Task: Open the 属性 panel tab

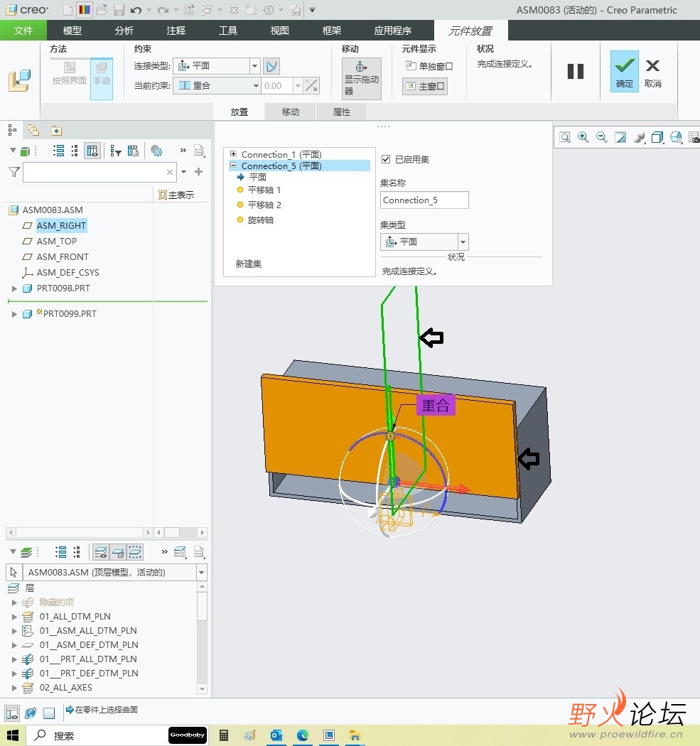Action: coord(342,112)
